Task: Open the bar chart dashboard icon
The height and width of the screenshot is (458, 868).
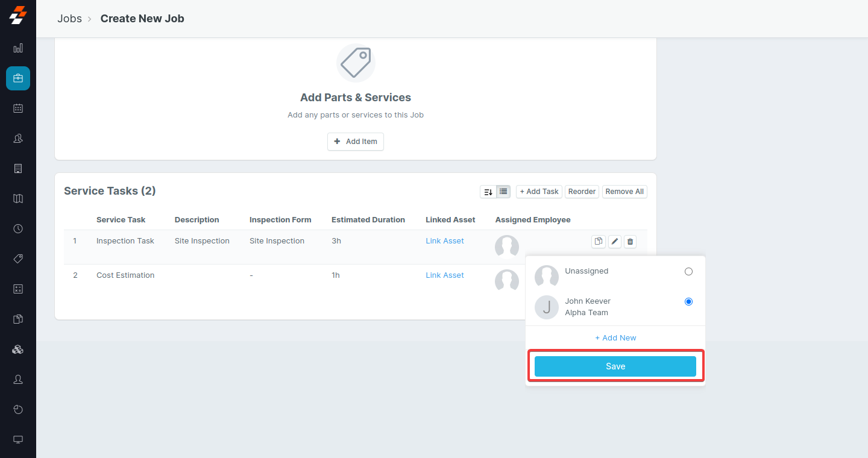Action: (18, 48)
